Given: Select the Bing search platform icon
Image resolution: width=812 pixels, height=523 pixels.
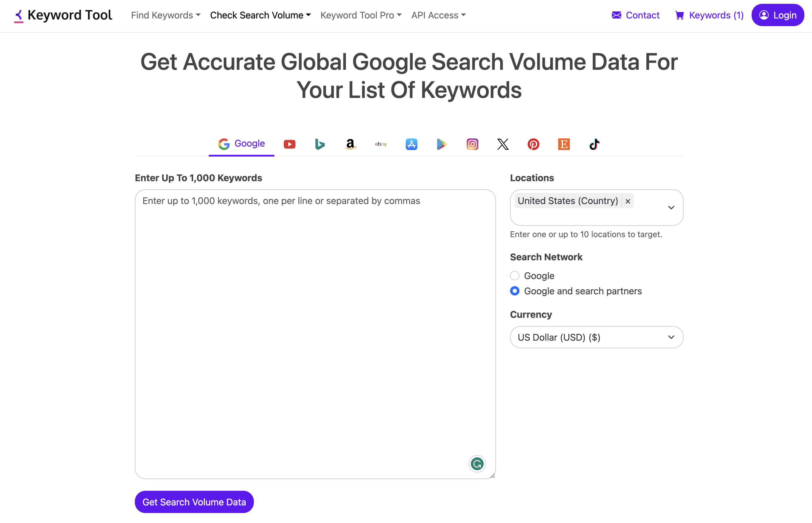Looking at the screenshot, I should 320,143.
